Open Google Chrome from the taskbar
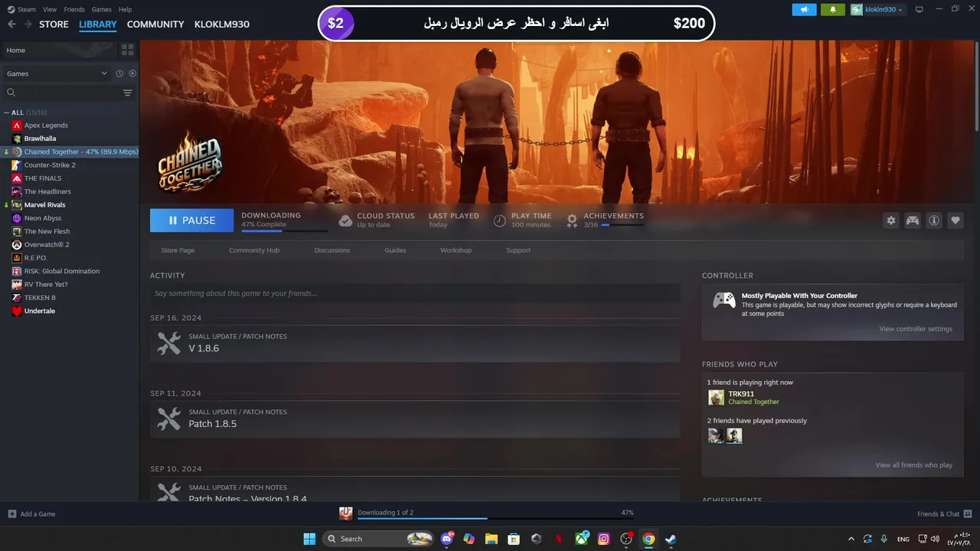The height and width of the screenshot is (551, 980). pyautogui.click(x=648, y=539)
